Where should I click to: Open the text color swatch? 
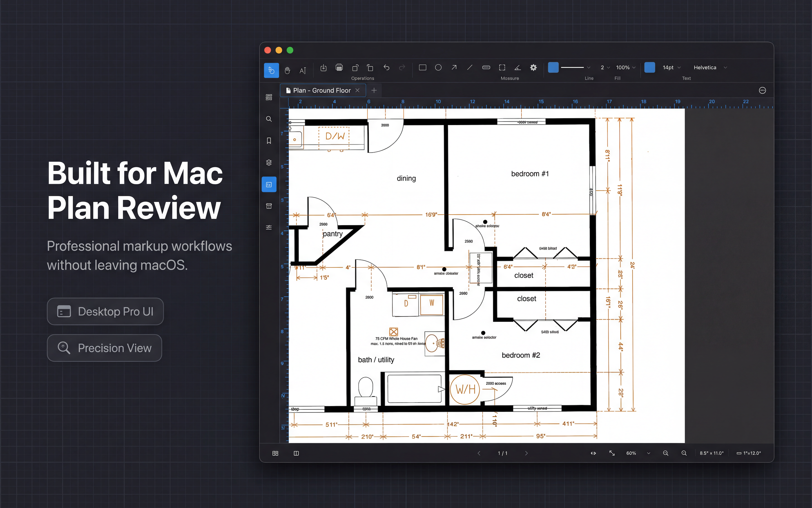click(x=650, y=67)
